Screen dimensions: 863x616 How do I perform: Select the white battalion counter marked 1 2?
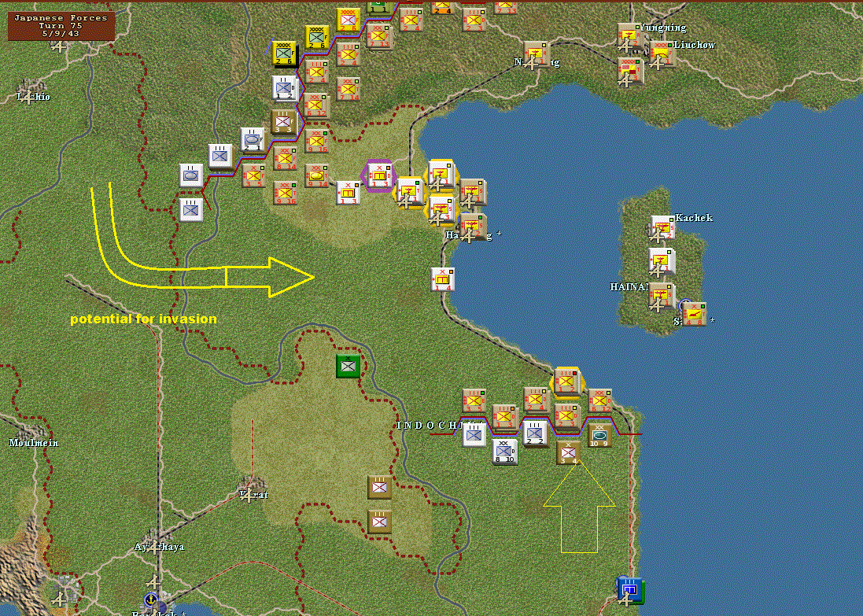point(284,88)
